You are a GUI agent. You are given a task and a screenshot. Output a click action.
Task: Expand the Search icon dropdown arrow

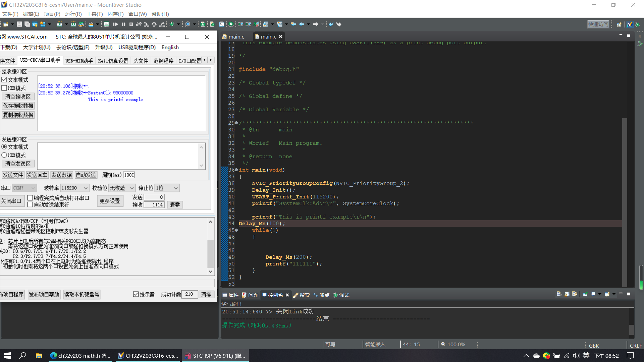[x=194, y=24]
